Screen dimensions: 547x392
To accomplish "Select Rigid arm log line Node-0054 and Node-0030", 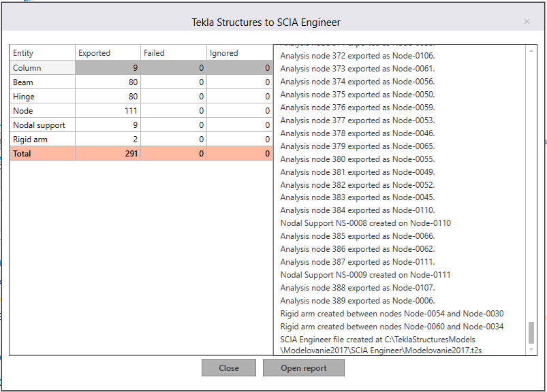I will tap(392, 314).
